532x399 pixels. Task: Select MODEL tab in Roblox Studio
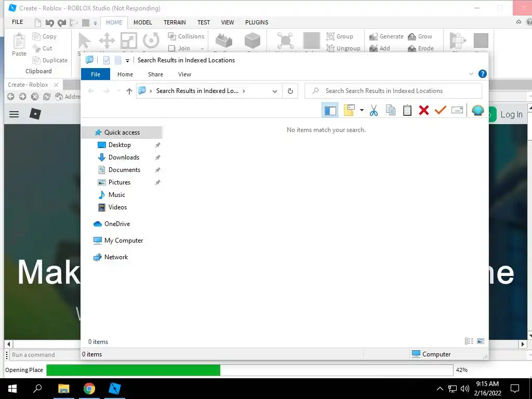pos(142,22)
